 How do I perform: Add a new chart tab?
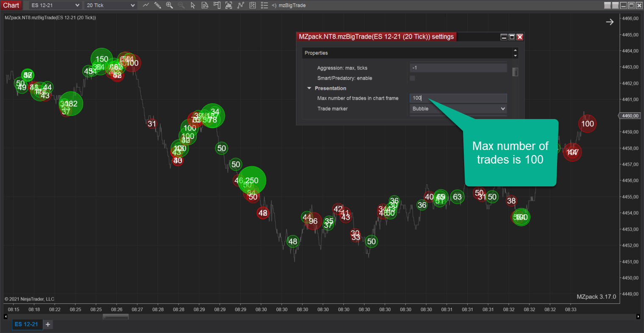pyautogui.click(x=48, y=325)
